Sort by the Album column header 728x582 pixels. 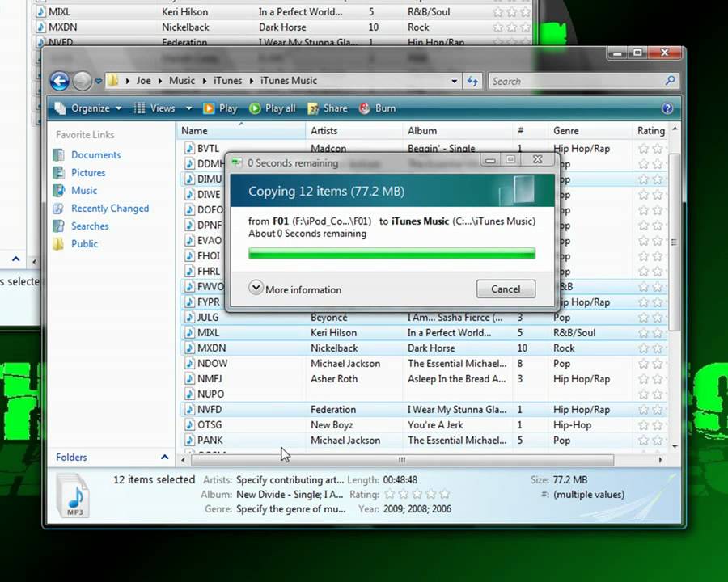[x=457, y=131]
